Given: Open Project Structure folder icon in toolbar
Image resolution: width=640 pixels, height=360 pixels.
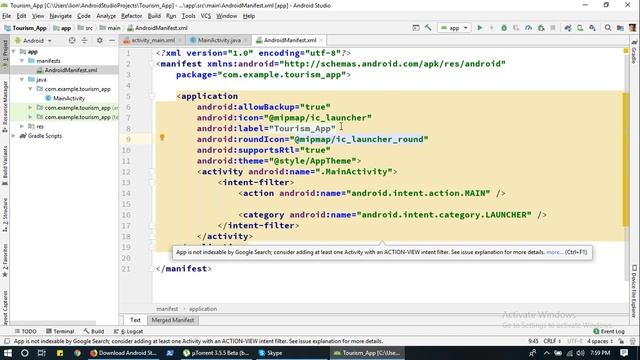Looking at the screenshot, I should click(x=620, y=28).
